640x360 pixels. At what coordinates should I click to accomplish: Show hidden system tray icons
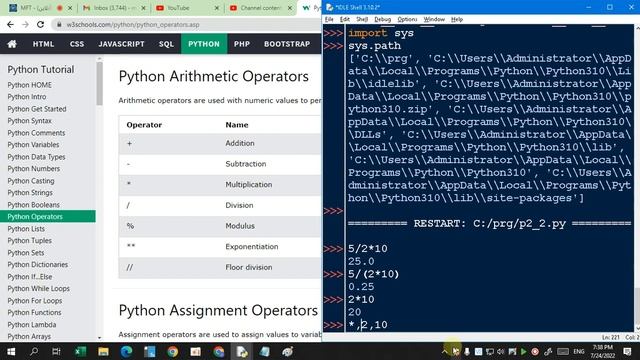point(444,351)
